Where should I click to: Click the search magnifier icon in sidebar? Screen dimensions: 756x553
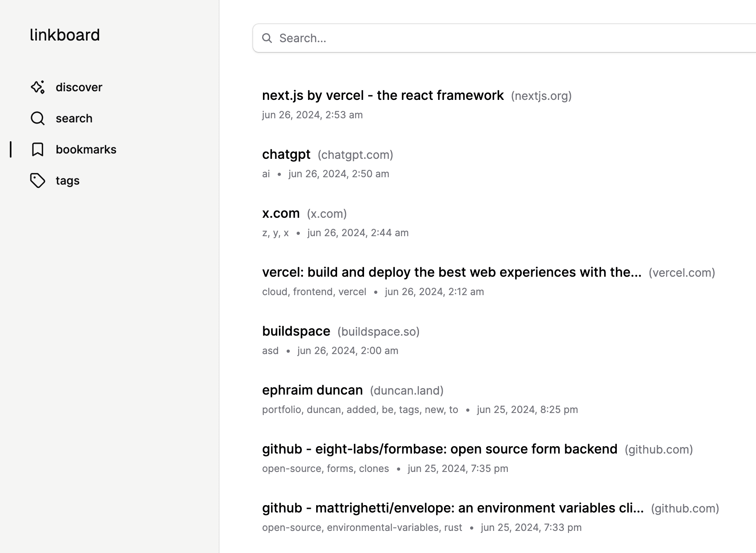point(38,118)
